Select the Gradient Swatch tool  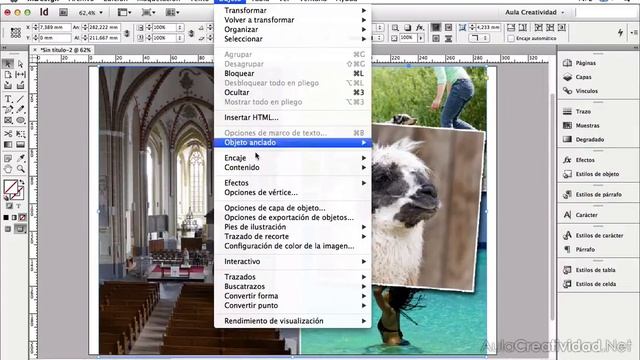pos(8,144)
